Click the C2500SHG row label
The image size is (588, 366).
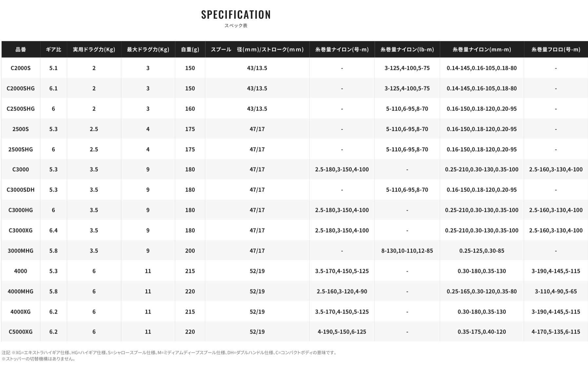(x=21, y=109)
